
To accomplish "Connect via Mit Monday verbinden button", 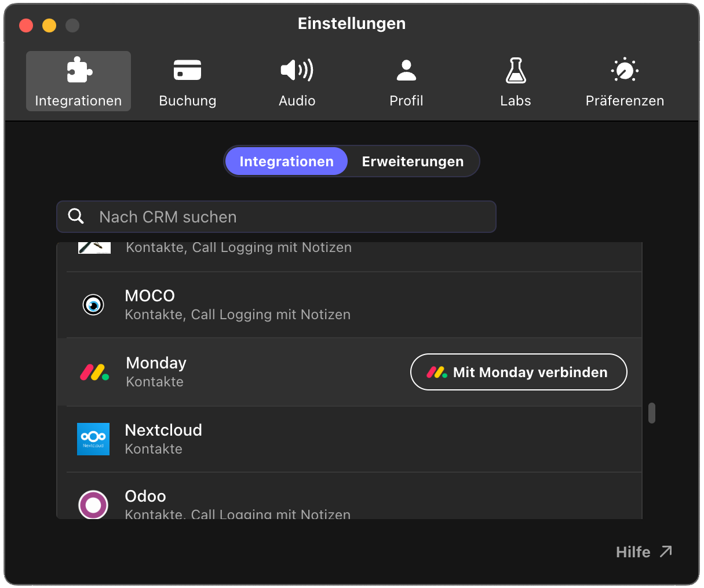I will tap(519, 372).
